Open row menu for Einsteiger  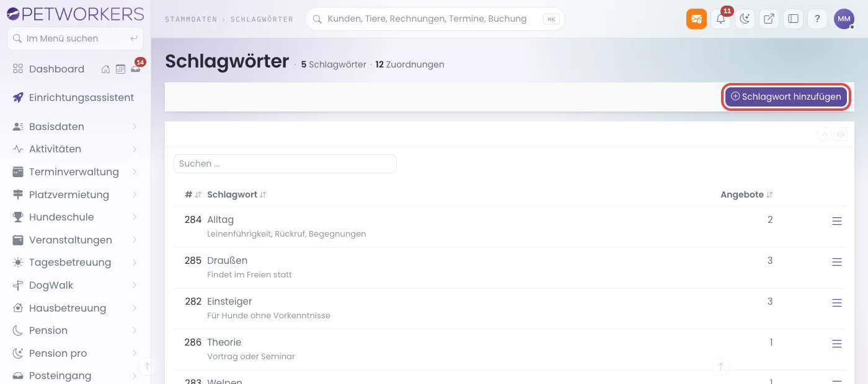point(837,303)
